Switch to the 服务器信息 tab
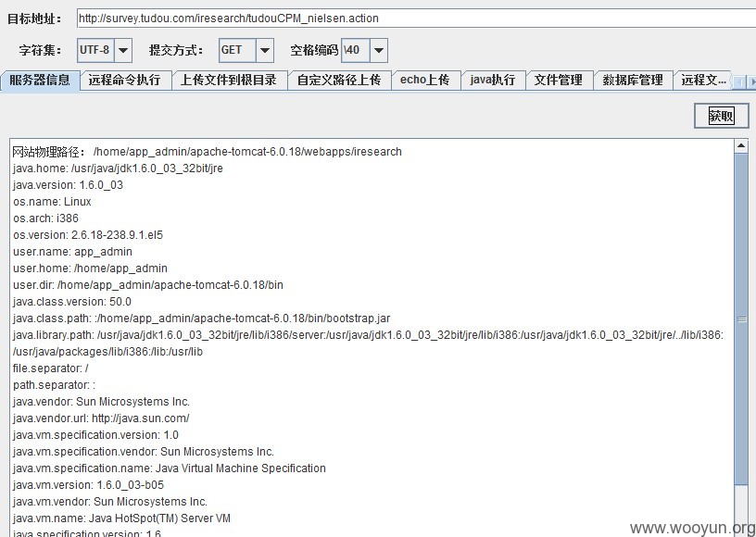Image resolution: width=756 pixels, height=537 pixels. pos(40,80)
